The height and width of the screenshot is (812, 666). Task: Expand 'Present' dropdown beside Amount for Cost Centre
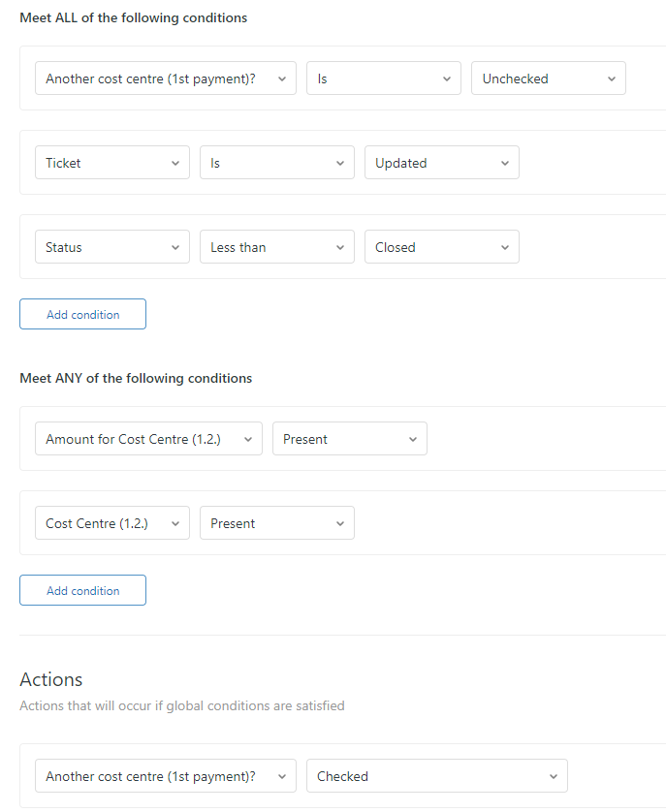coord(349,439)
